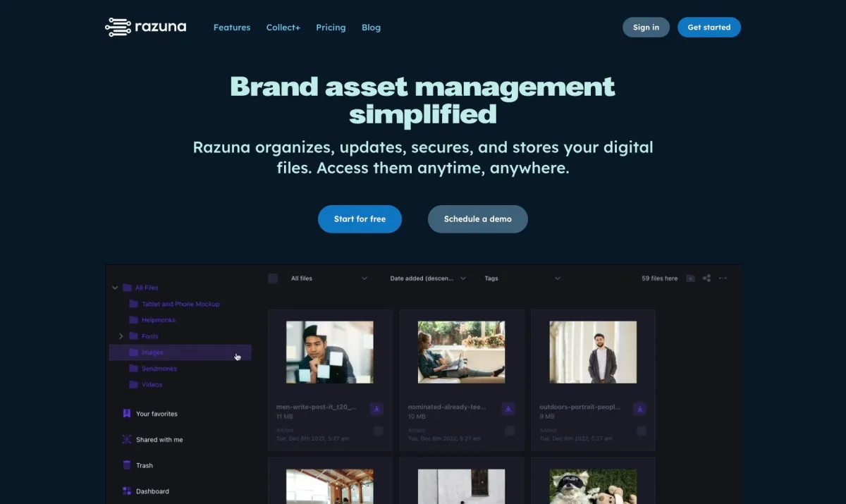Download the outdoors-portrait-peopl file
Image resolution: width=846 pixels, height=504 pixels.
coord(639,409)
